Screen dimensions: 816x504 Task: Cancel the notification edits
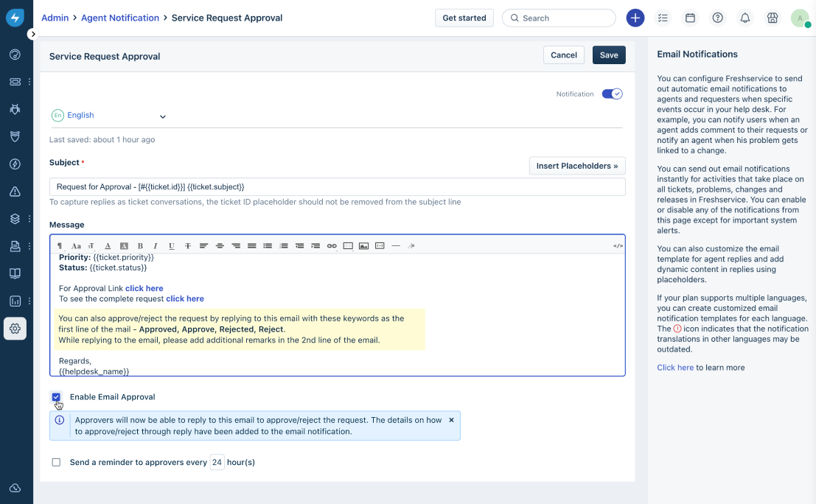pyautogui.click(x=564, y=55)
